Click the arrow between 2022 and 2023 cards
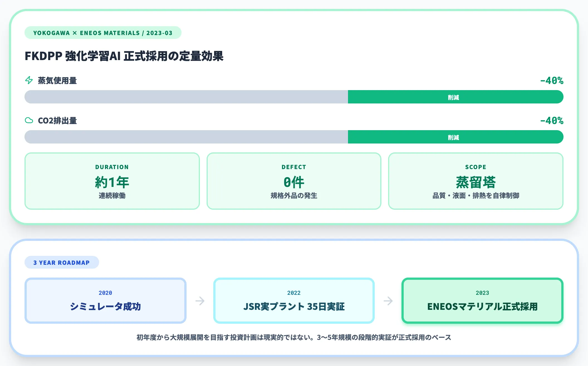This screenshot has height=366, width=588. tap(388, 301)
